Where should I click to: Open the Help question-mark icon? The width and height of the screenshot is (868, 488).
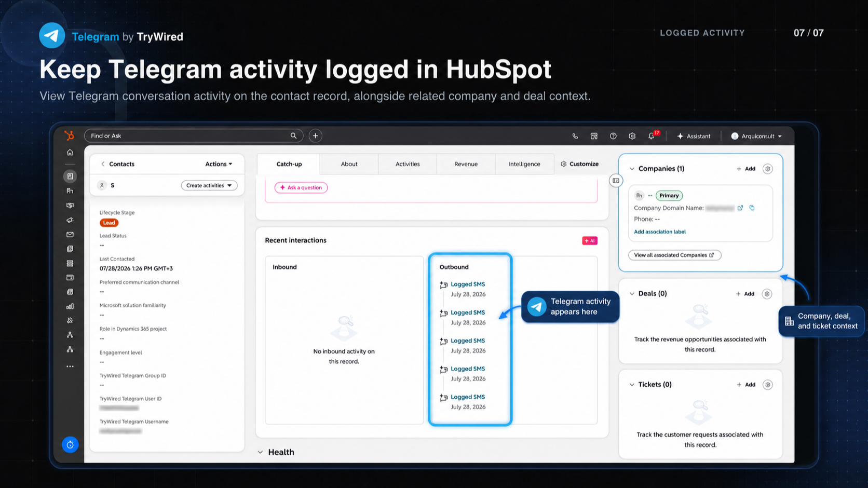point(613,136)
